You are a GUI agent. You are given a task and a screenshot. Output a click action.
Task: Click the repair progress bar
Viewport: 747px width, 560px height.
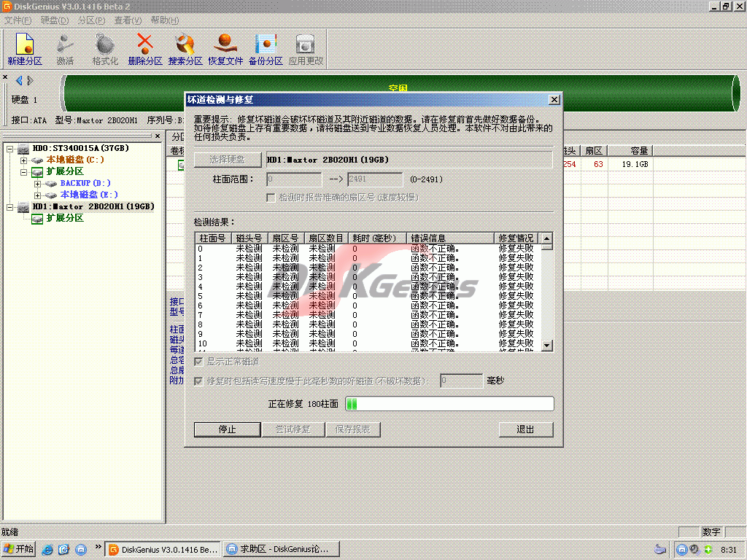point(449,404)
